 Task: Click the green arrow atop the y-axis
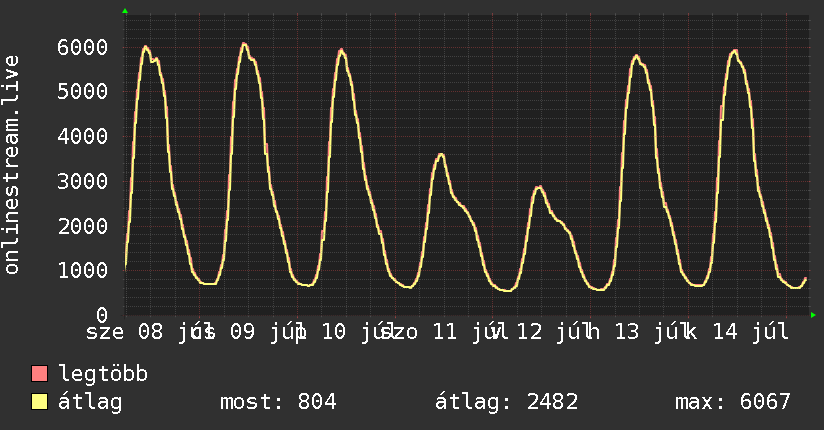pyautogui.click(x=125, y=11)
